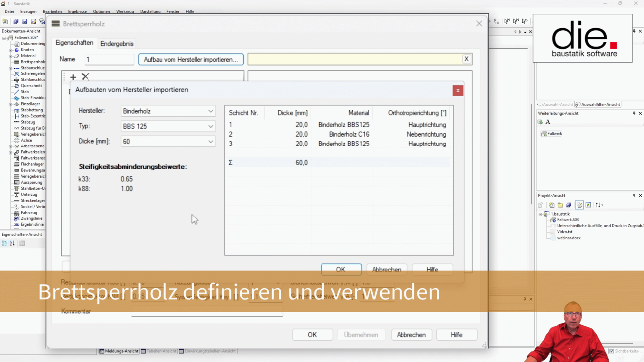Expand the Knoten node in the document tree
Screen dimensions: 644x362
pos(10,50)
